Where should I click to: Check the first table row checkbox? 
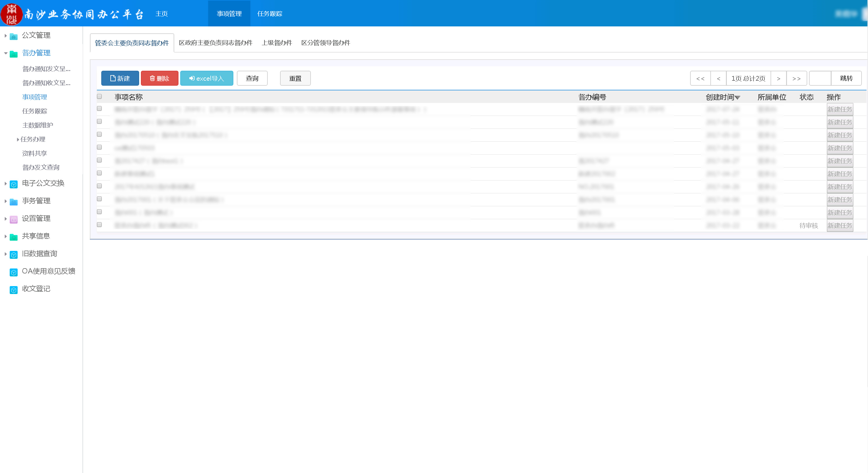tap(99, 109)
